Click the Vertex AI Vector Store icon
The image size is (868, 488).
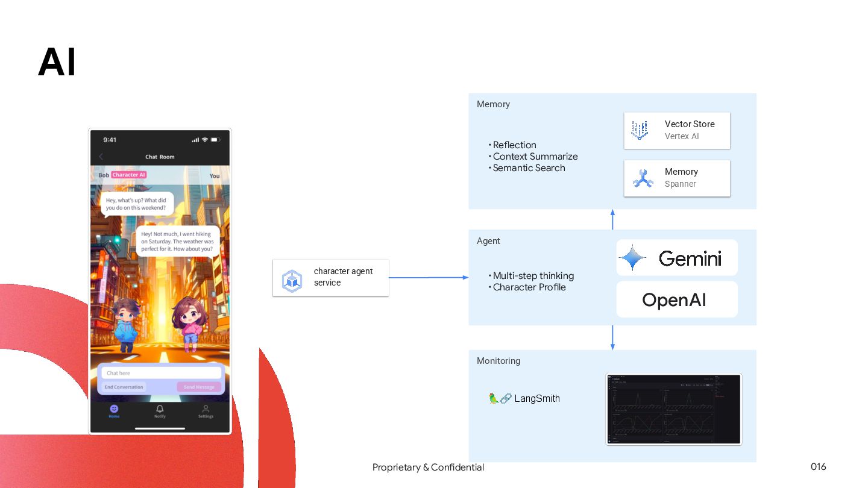[640, 130]
